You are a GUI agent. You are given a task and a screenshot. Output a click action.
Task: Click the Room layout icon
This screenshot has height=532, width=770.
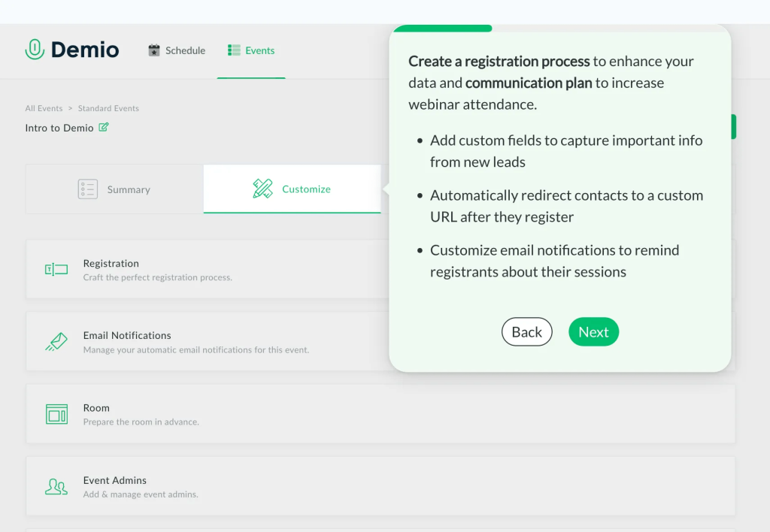[x=56, y=414]
